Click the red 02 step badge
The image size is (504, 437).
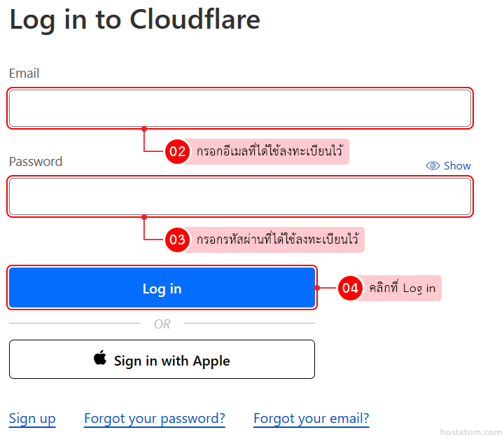pos(178,151)
